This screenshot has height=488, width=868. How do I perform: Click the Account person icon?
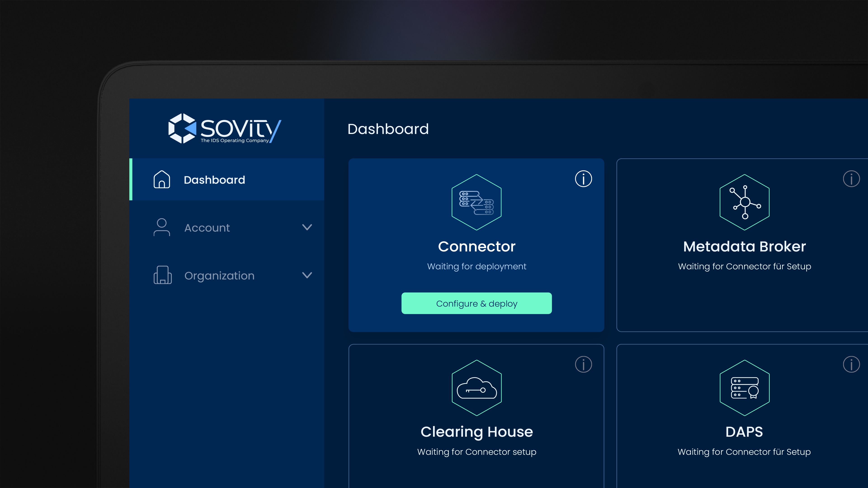coord(162,227)
